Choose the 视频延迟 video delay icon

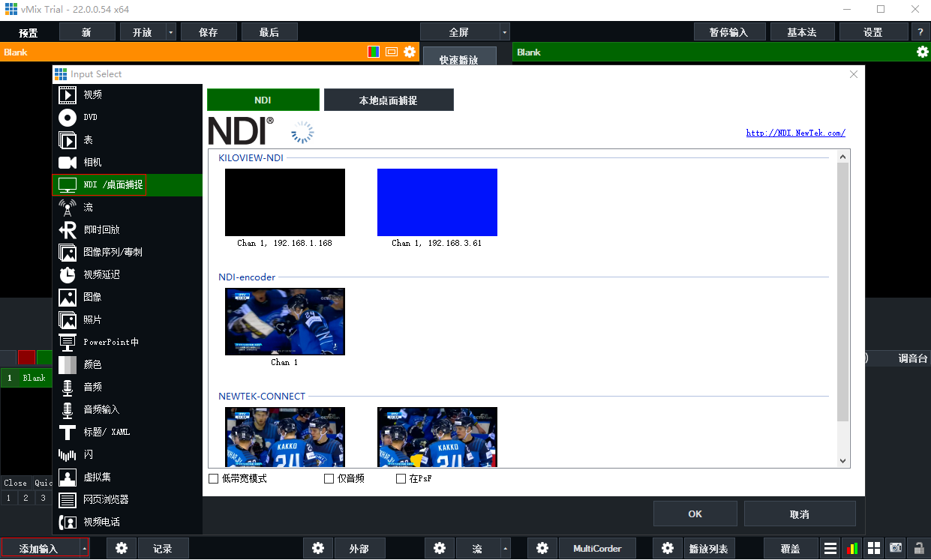click(68, 274)
